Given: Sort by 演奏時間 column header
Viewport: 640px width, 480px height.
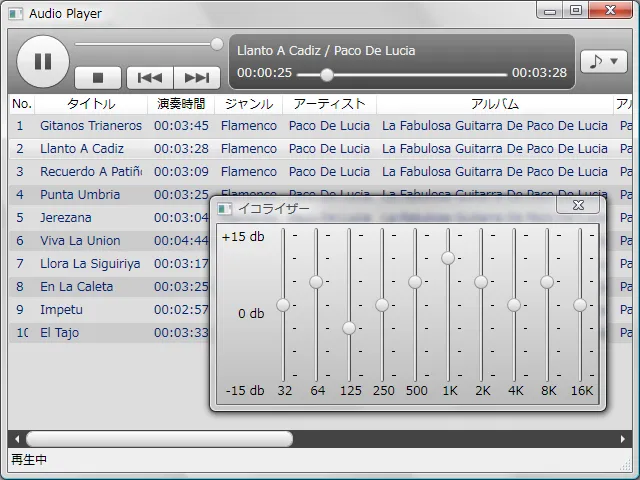Looking at the screenshot, I should (181, 104).
